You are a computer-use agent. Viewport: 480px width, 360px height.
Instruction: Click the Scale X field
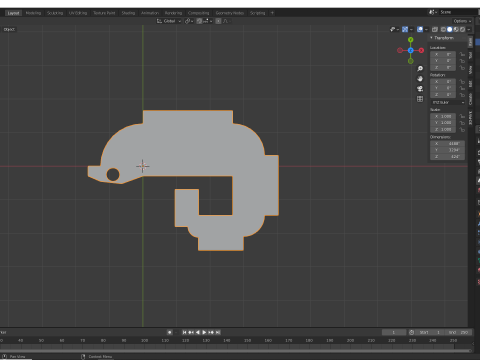click(x=443, y=116)
